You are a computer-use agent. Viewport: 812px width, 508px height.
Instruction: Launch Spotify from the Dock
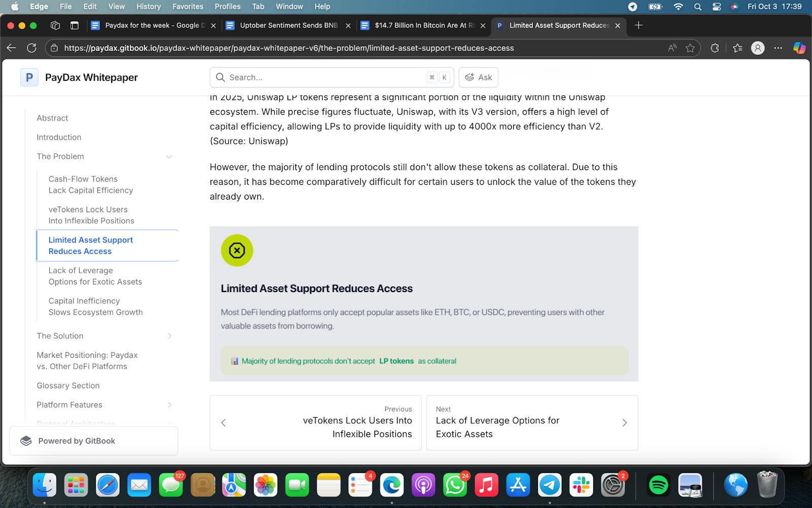[659, 485]
